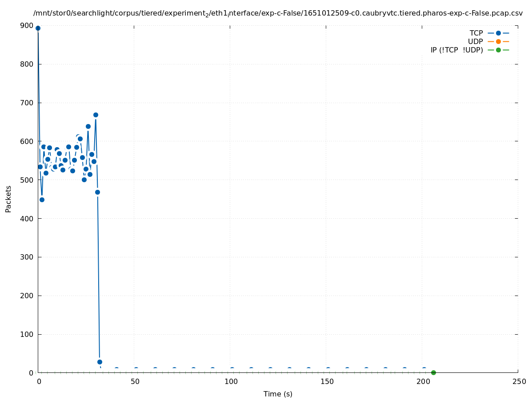Click the Packets y-axis title

[x=8, y=199]
